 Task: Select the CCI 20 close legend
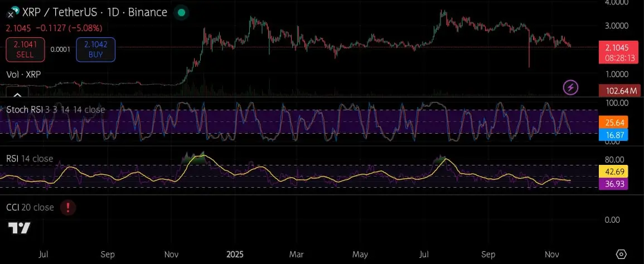30,207
